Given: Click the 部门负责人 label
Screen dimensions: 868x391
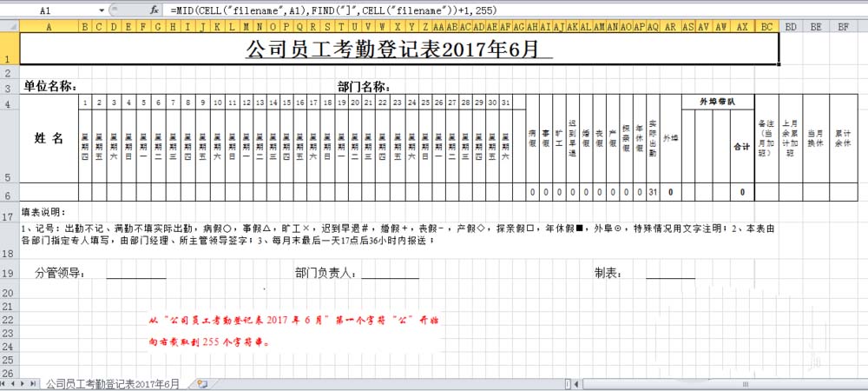Looking at the screenshot, I should point(326,273).
